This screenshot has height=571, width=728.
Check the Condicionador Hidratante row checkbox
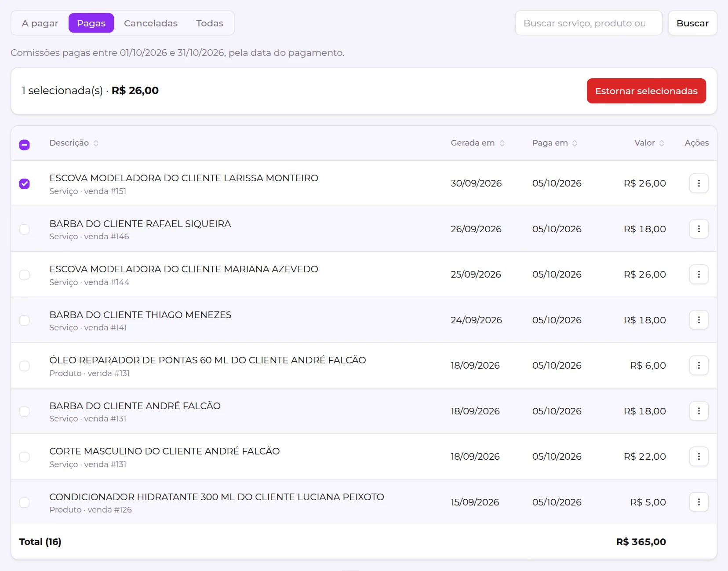point(25,502)
